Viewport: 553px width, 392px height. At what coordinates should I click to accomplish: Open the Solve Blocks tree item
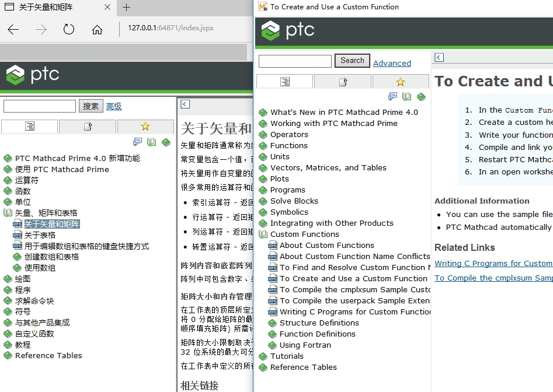point(294,201)
